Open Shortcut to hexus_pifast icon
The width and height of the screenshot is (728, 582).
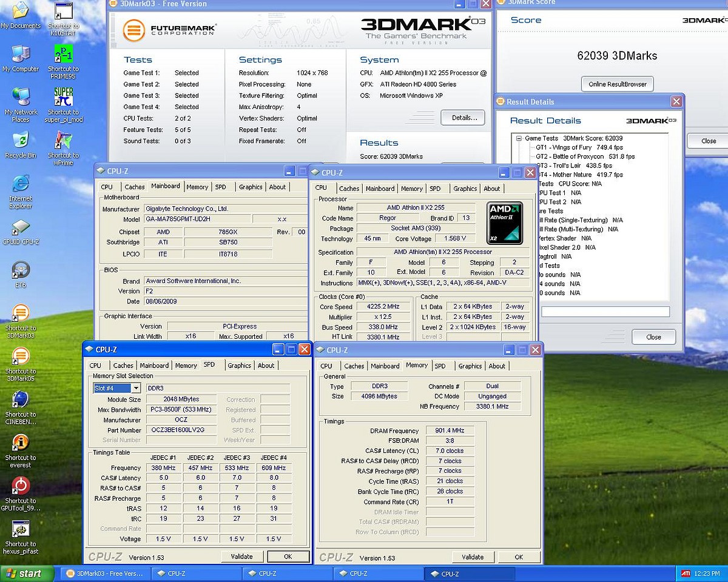click(20, 537)
